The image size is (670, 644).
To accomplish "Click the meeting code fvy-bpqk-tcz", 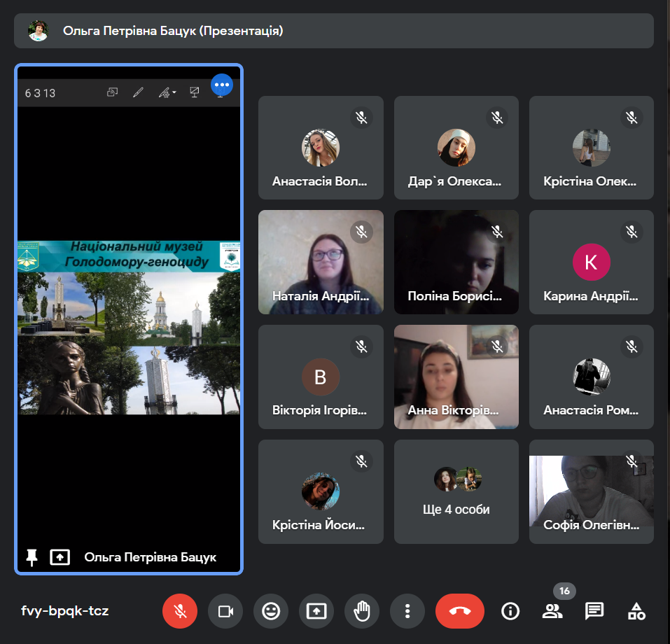I will [64, 611].
